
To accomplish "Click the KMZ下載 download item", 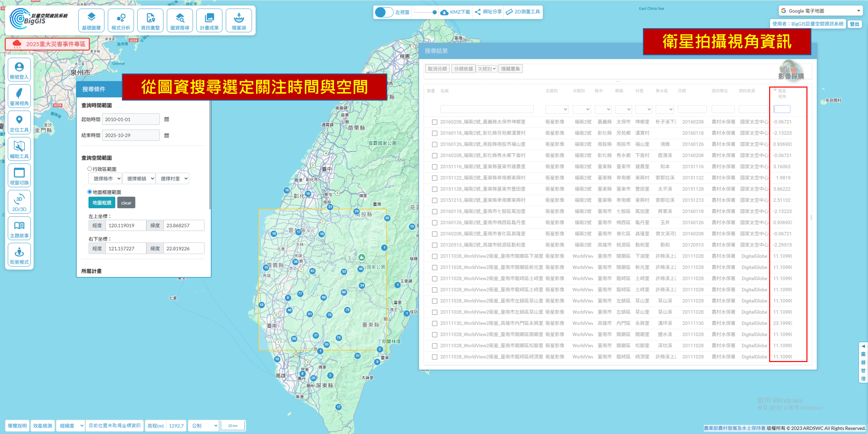I will click(x=455, y=12).
